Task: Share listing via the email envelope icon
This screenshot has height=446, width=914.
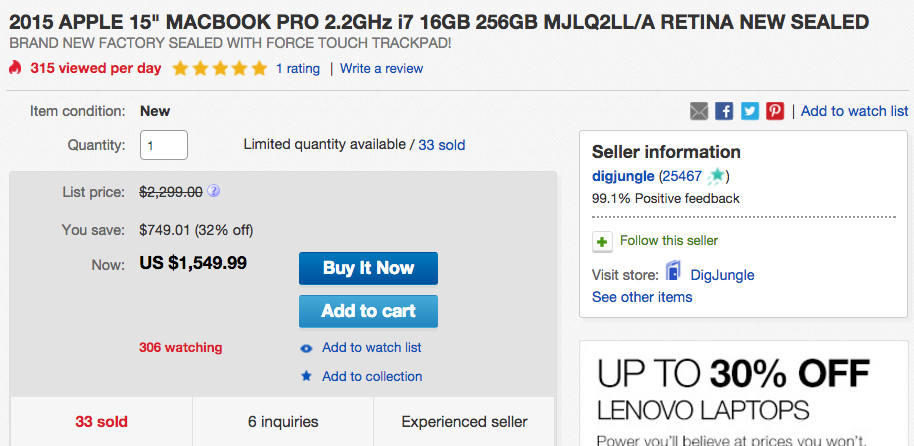Action: point(699,111)
